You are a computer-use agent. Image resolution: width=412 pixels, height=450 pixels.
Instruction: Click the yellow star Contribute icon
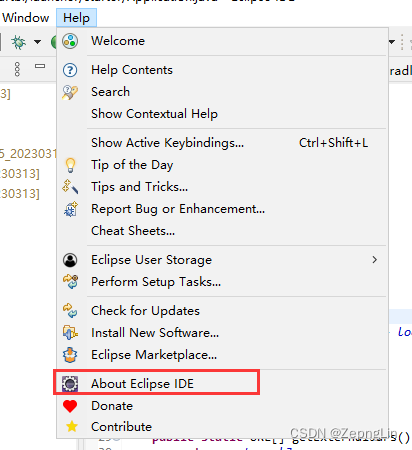(72, 426)
